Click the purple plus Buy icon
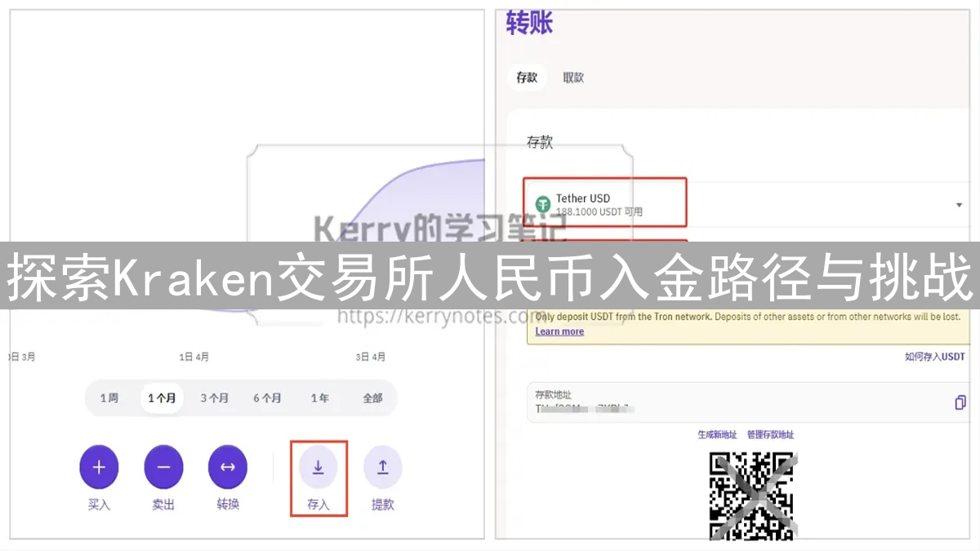 pos(99,468)
